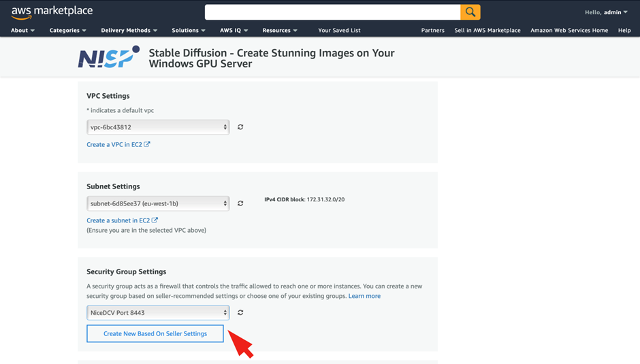
Task: Refresh the security group list
Action: point(240,312)
